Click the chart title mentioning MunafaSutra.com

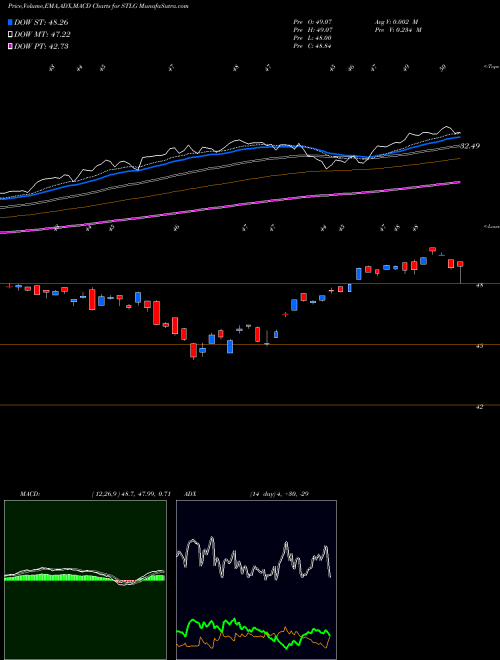[98, 6]
